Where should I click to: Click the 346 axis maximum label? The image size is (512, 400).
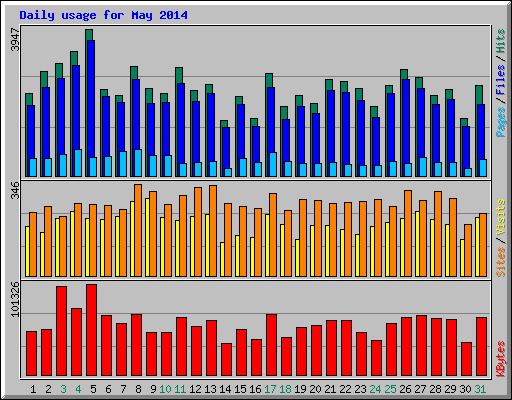(x=15, y=190)
